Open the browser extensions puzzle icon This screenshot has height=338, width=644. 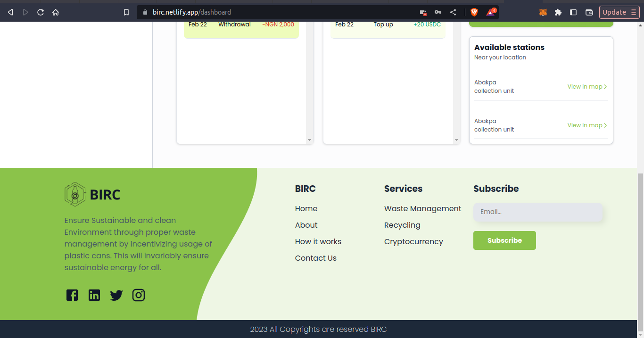point(558,12)
